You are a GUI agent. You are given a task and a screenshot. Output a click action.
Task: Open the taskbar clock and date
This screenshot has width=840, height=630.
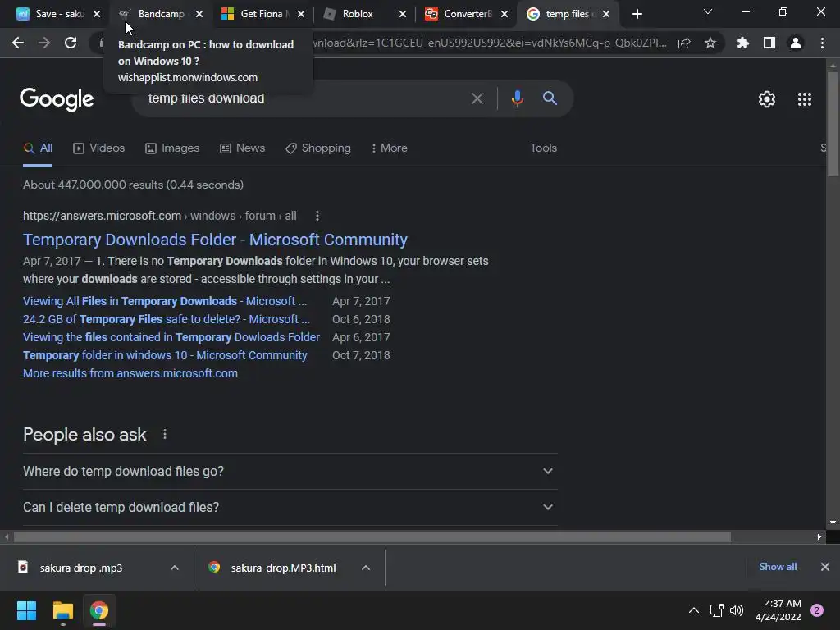(778, 610)
